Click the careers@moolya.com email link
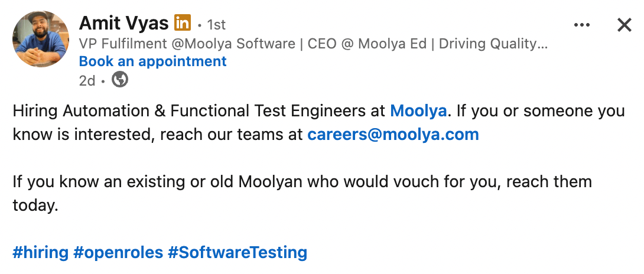 coord(393,134)
